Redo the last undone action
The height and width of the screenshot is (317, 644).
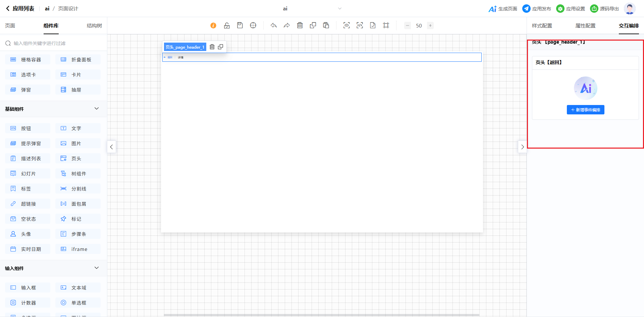tap(287, 25)
